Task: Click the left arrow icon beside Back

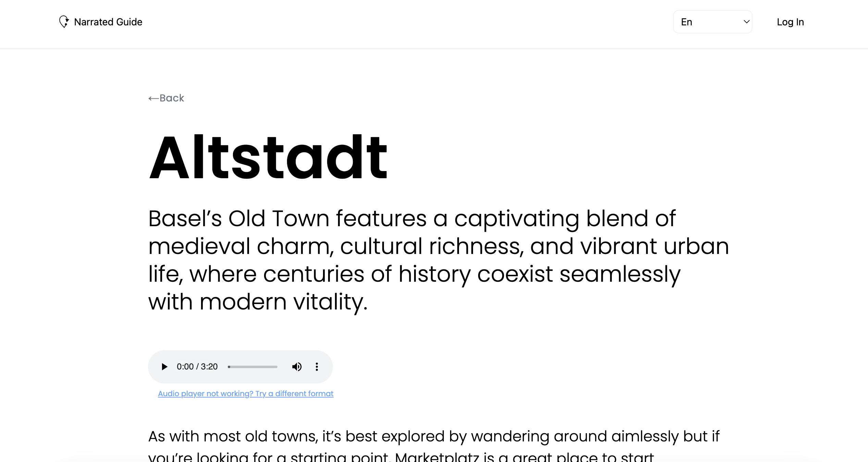Action: [x=153, y=99]
